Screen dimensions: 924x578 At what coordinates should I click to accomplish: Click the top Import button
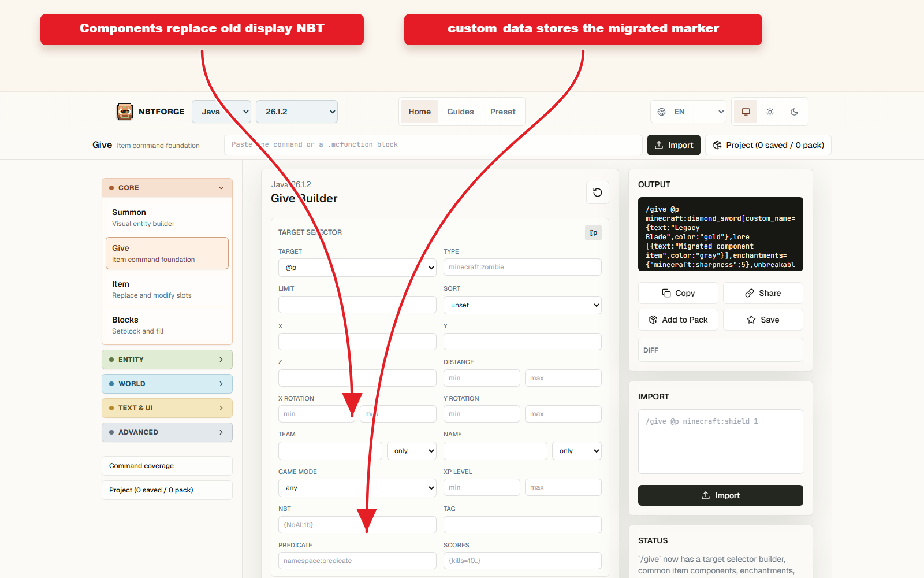click(674, 145)
